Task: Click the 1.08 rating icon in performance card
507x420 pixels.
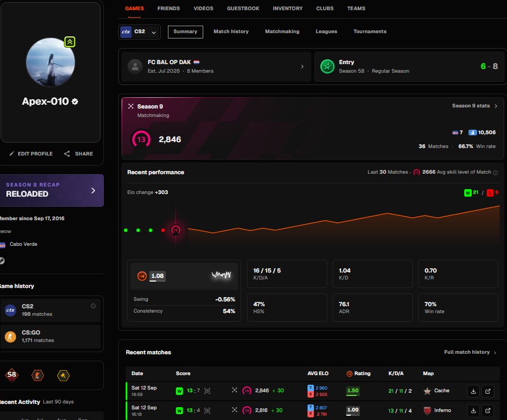Action: click(142, 276)
